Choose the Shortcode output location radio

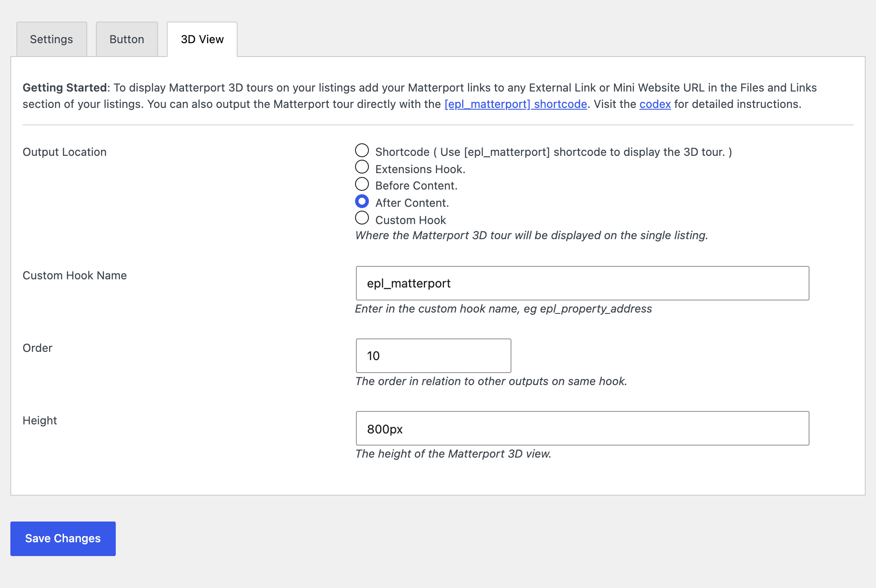tap(362, 150)
